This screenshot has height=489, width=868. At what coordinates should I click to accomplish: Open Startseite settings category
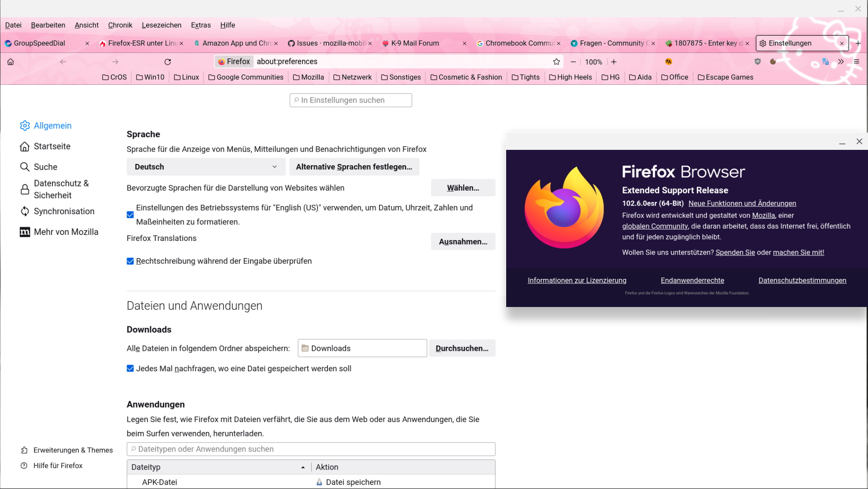(x=45, y=146)
